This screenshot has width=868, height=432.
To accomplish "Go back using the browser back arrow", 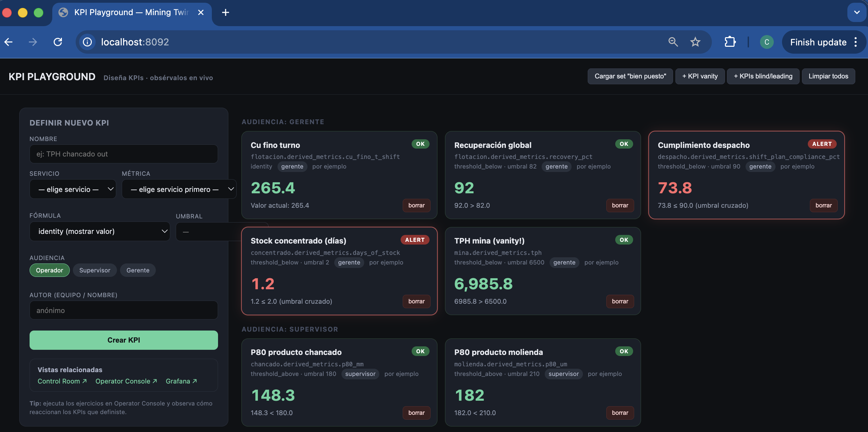I will [9, 42].
